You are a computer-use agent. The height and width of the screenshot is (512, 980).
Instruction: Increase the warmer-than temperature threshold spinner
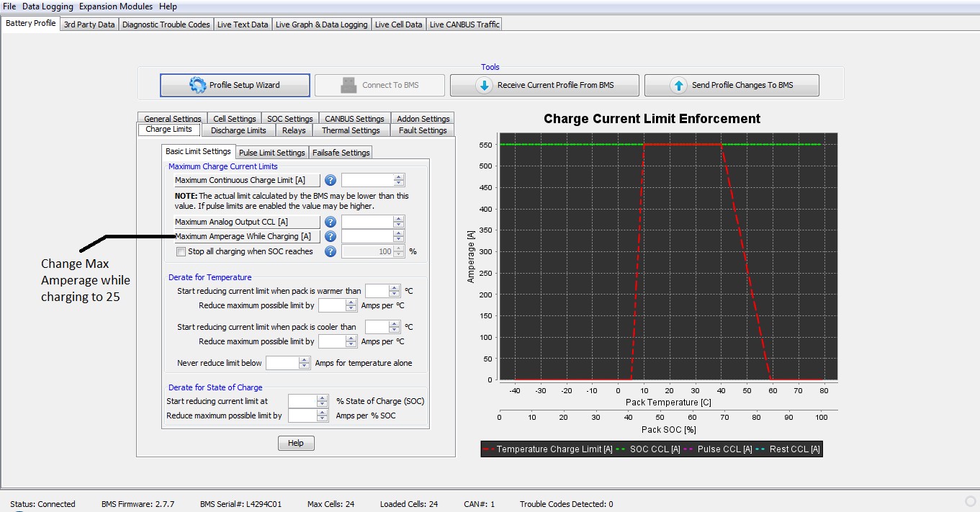(x=394, y=288)
